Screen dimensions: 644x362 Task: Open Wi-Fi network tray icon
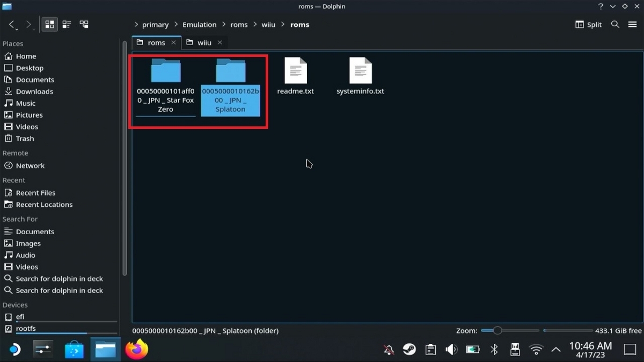(536, 350)
